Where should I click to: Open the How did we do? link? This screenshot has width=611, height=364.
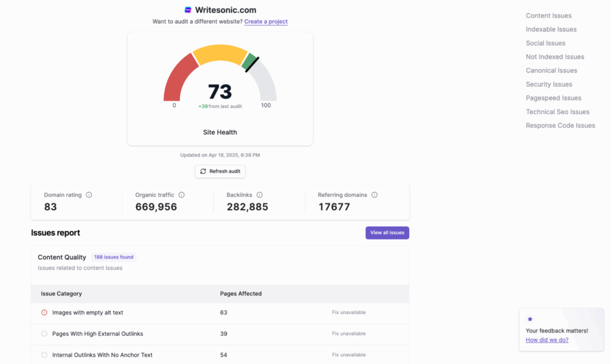pyautogui.click(x=547, y=340)
